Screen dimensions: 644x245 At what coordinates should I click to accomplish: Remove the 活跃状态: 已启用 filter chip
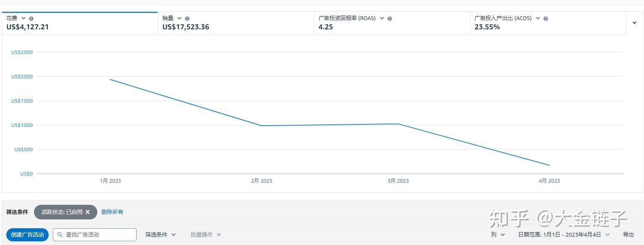click(x=88, y=212)
